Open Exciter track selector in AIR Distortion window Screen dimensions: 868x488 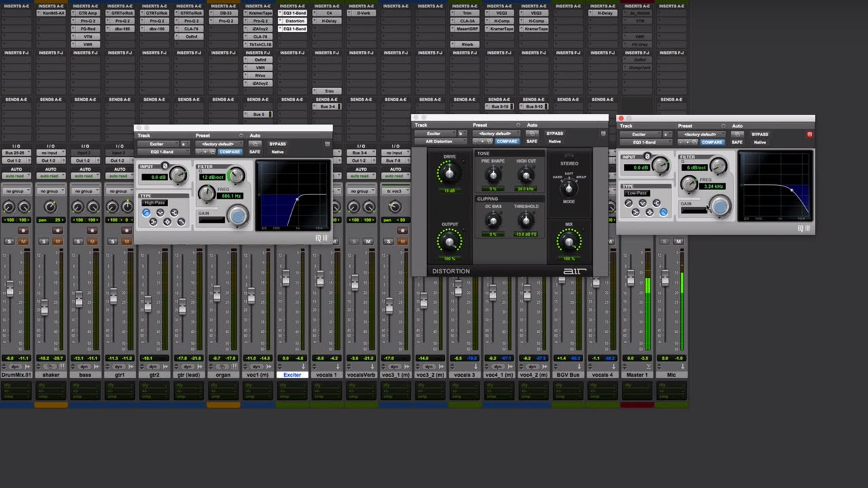click(435, 134)
